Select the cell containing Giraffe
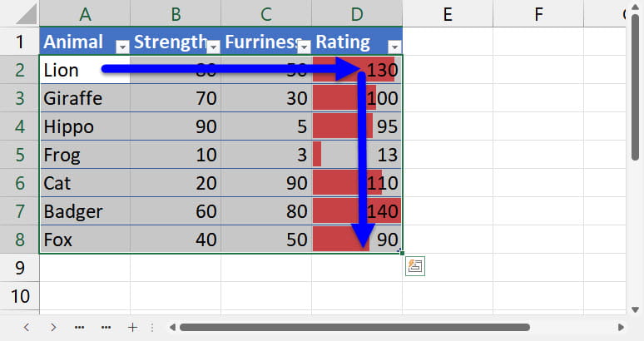Image resolution: width=644 pixels, height=341 pixels. [x=84, y=98]
